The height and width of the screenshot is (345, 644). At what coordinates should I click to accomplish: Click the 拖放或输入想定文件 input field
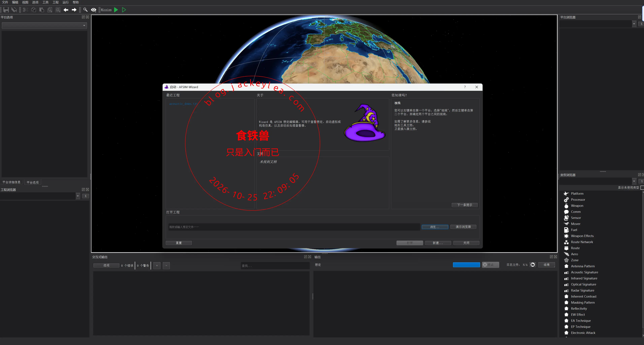click(294, 227)
